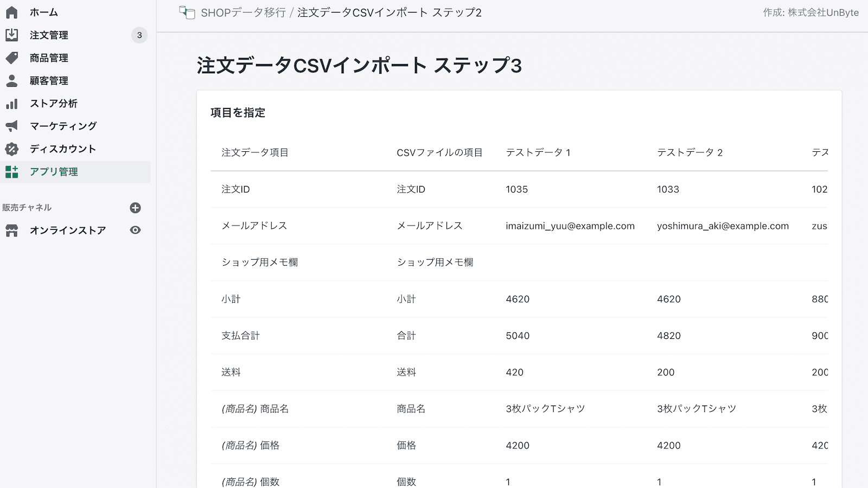Click the 3枚パックTシャツ product name cell
The width and height of the screenshot is (868, 488).
tap(545, 409)
